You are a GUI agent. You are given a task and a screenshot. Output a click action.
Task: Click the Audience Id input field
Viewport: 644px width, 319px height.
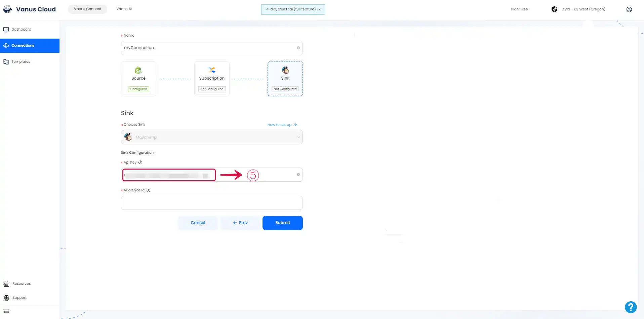(212, 203)
